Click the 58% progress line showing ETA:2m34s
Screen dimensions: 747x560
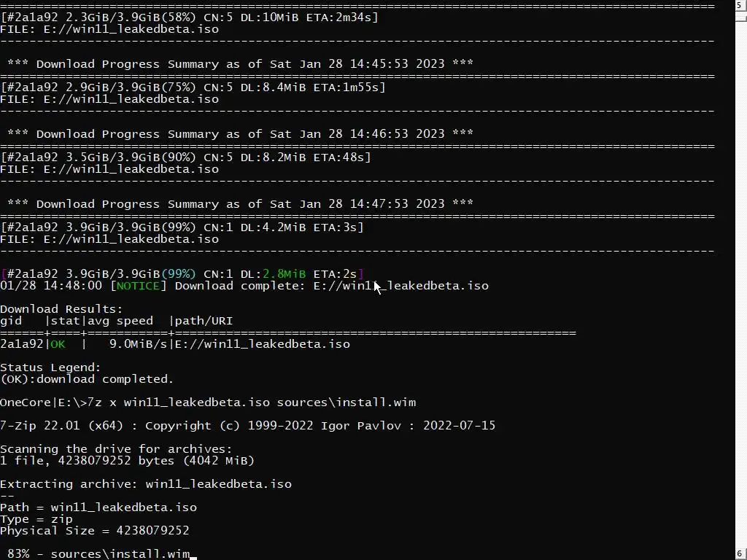[x=189, y=17]
